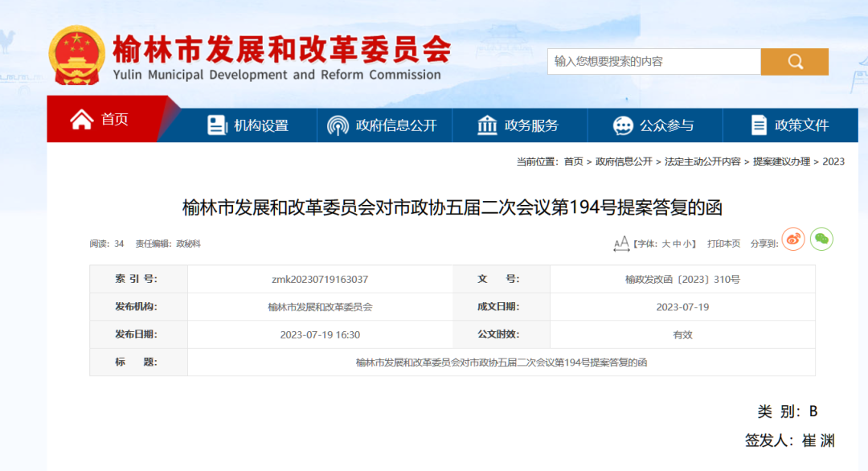The height and width of the screenshot is (471, 868).
Task: Click the 签发人: 崔渊 line
Action: [x=789, y=440]
